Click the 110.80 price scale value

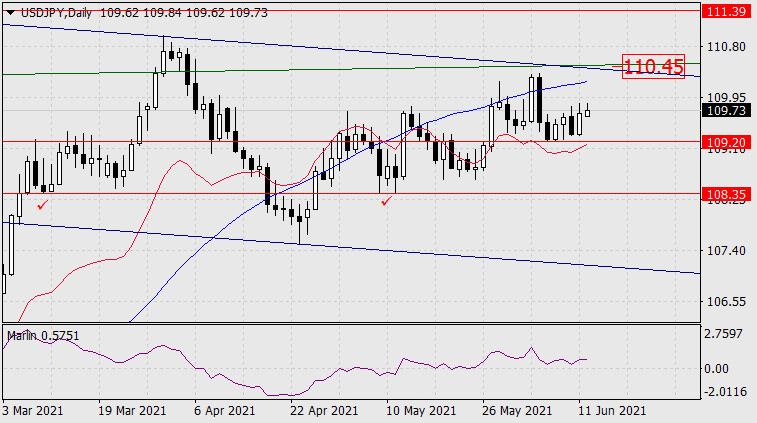(726, 47)
